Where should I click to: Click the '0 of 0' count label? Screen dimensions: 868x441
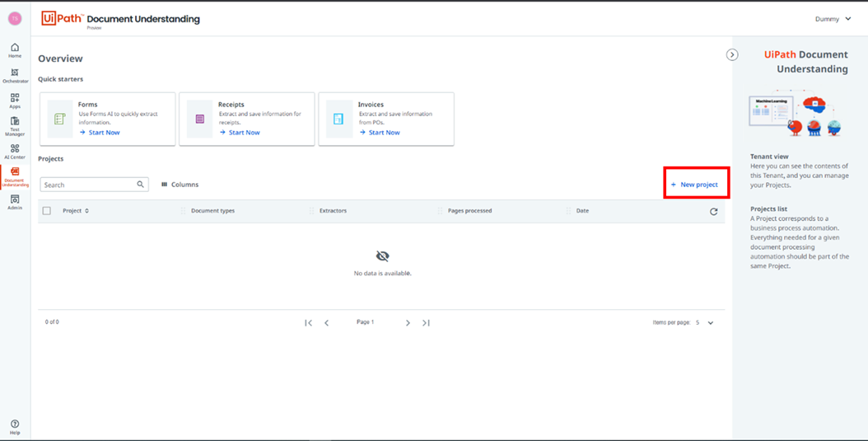coord(52,321)
